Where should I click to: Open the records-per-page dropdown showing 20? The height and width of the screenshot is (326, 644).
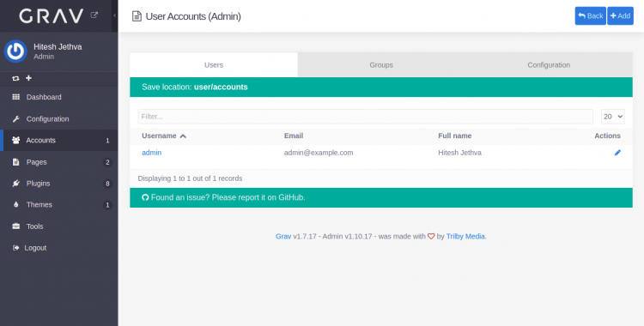tap(613, 117)
